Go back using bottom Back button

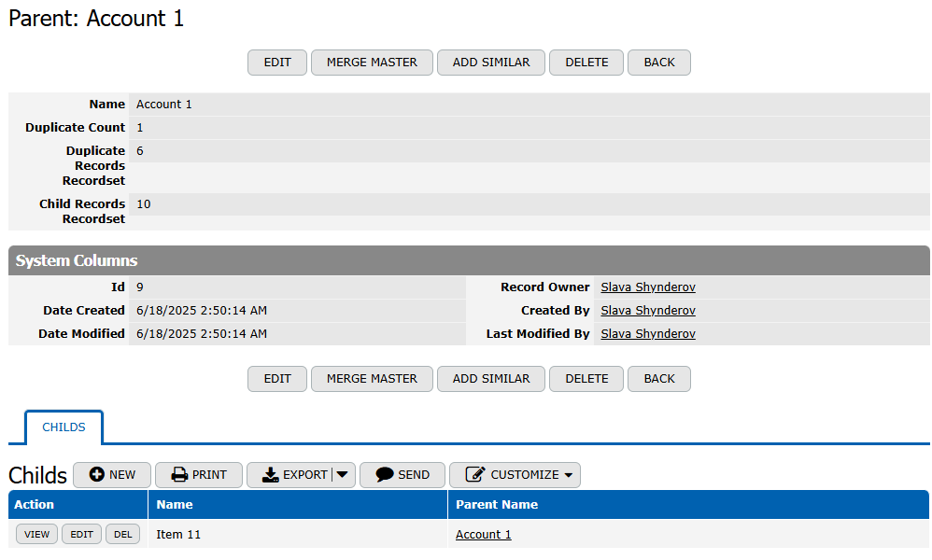[x=658, y=379]
